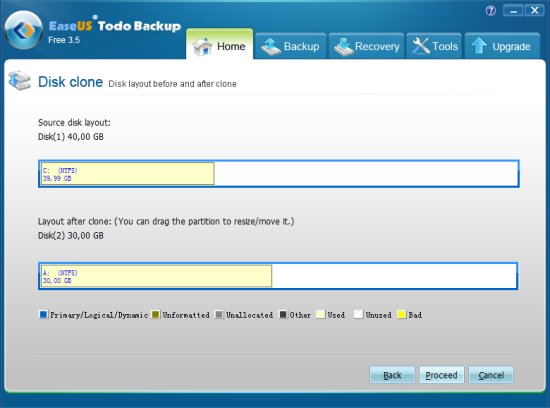The image size is (550, 408).
Task: Click the house icon on Home tab
Action: [x=202, y=47]
